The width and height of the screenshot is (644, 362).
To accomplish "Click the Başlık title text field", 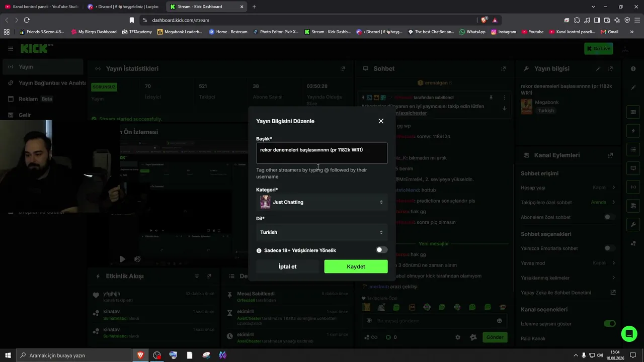I will [x=322, y=153].
